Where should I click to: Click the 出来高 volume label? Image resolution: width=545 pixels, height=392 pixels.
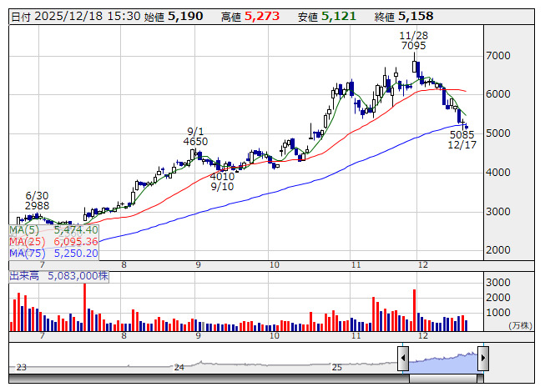click(x=25, y=275)
